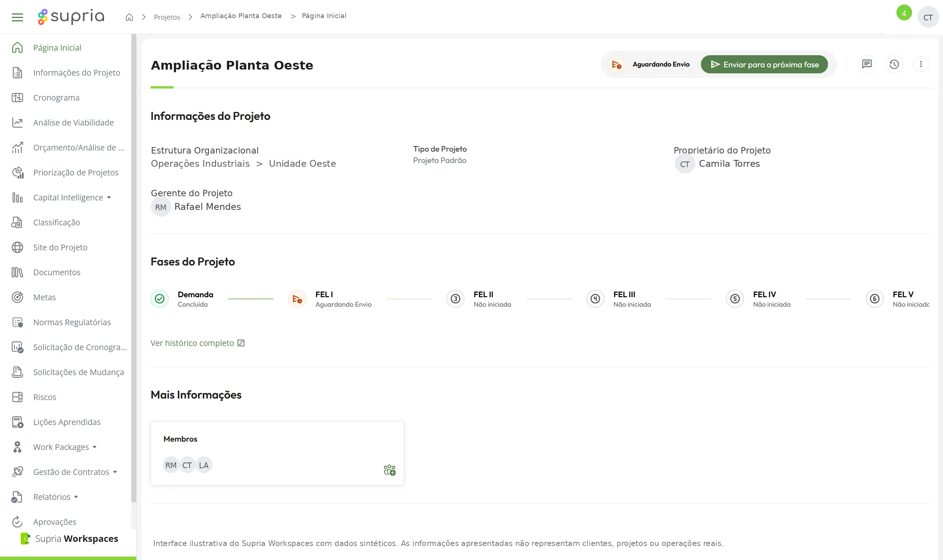
Task: Click the Supria logo
Action: coord(71,17)
